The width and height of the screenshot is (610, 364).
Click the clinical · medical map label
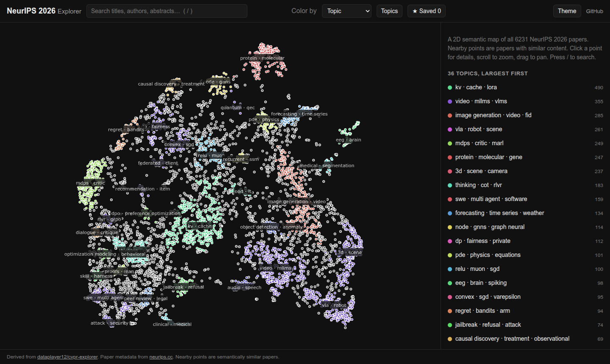pyautogui.click(x=172, y=324)
